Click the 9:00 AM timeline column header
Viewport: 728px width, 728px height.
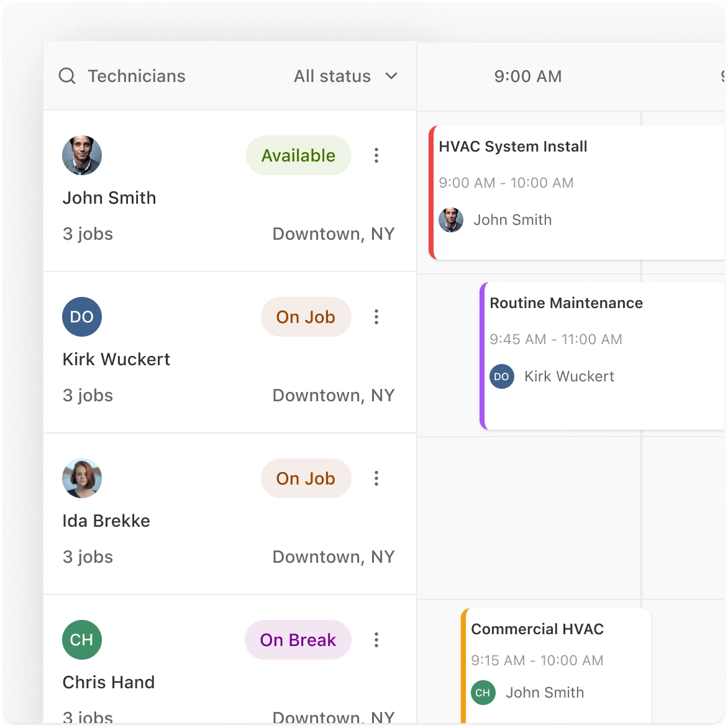pos(528,76)
